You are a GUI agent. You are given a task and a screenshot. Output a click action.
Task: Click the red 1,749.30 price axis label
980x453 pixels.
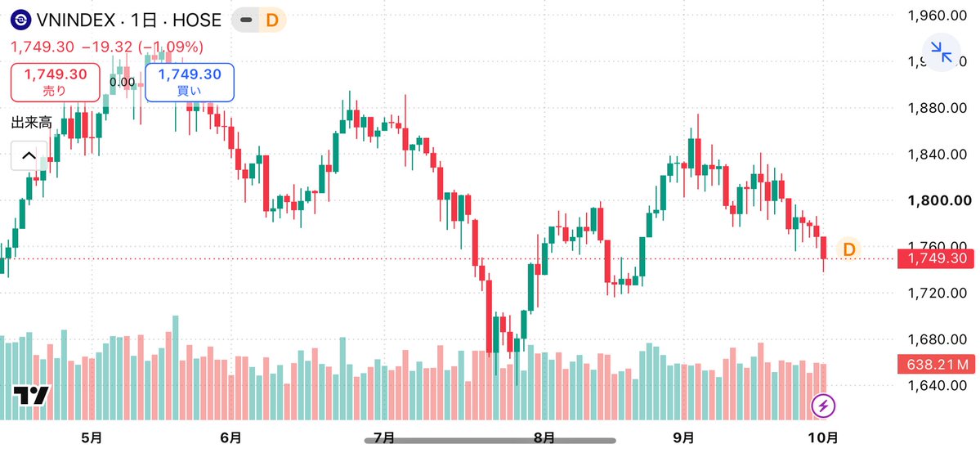coord(936,259)
